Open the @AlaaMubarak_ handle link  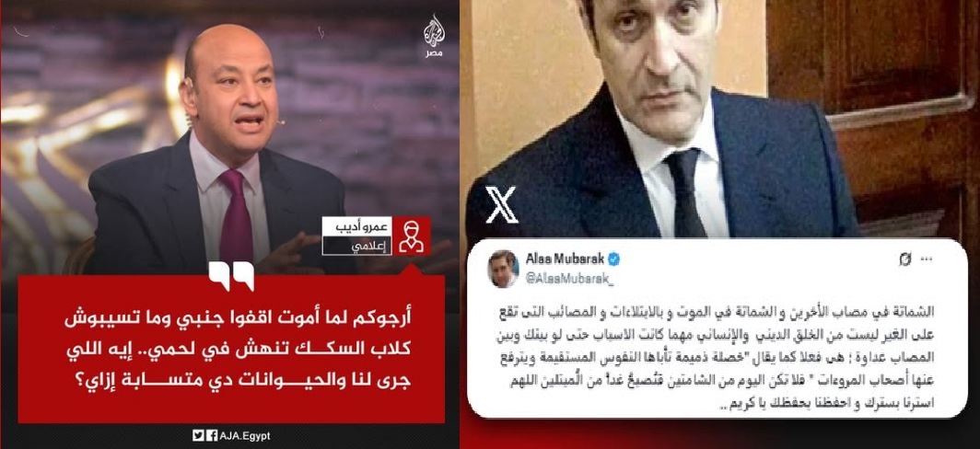tap(570, 280)
